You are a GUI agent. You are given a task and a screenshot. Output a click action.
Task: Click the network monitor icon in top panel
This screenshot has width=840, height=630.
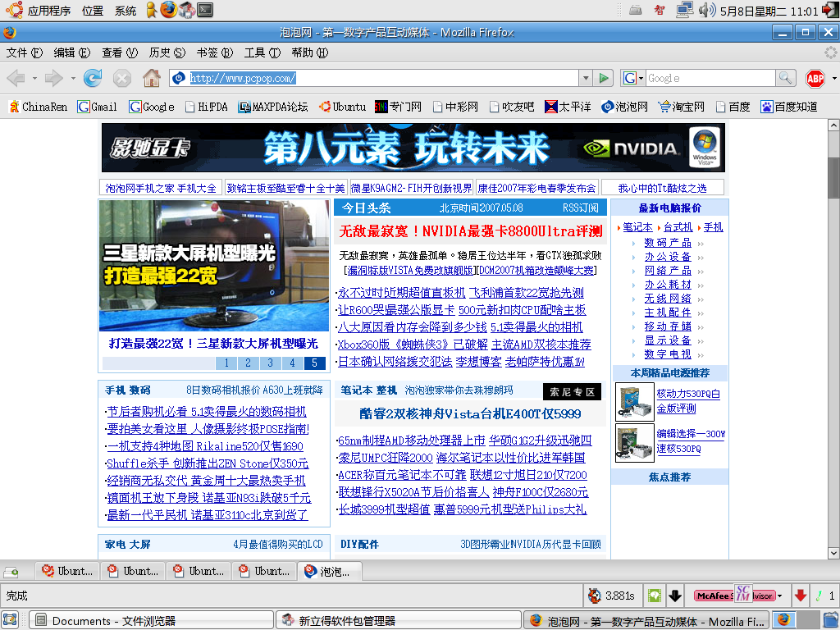685,10
